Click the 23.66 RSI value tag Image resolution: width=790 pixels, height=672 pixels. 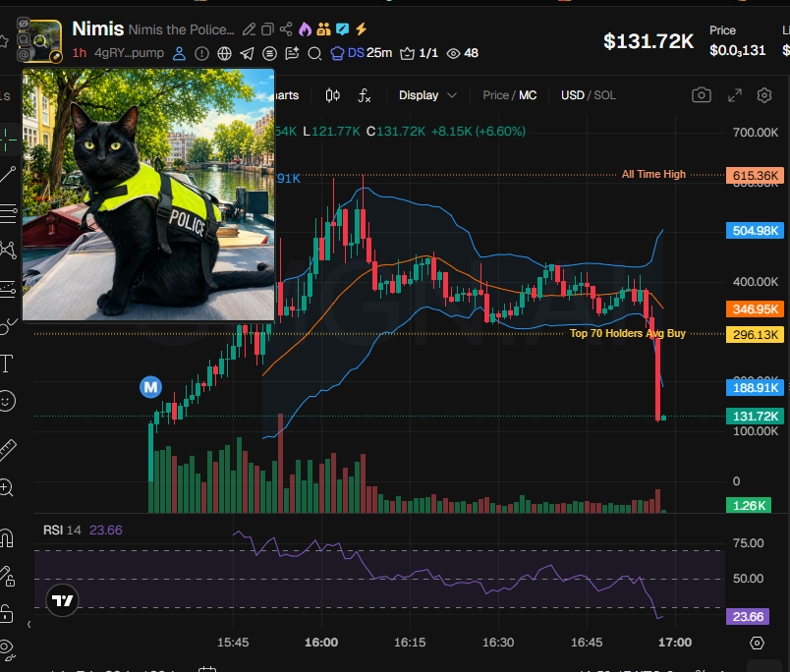click(748, 617)
